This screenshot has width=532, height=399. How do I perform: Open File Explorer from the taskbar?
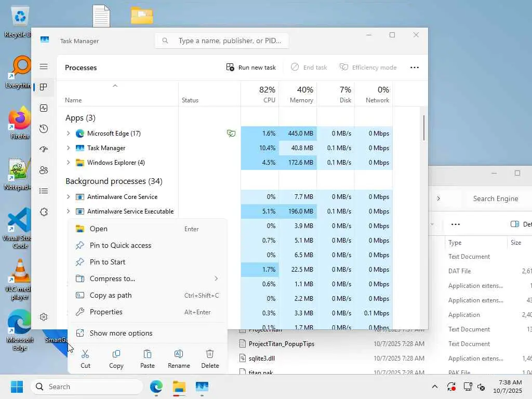pyautogui.click(x=179, y=387)
